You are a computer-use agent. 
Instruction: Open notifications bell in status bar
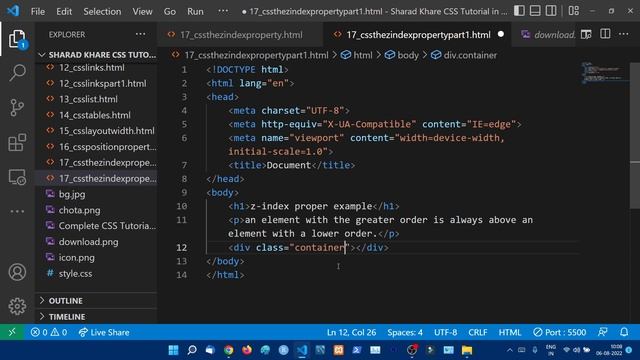click(x=624, y=332)
